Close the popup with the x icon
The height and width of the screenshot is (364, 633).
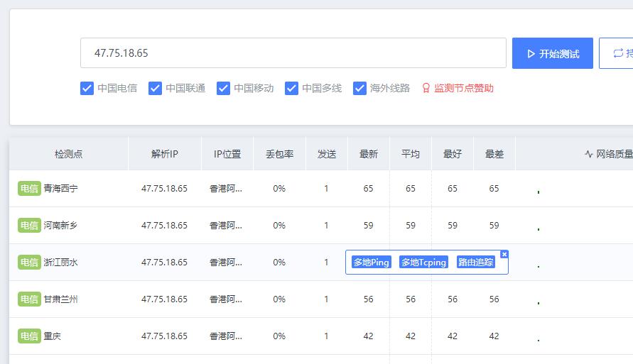[x=504, y=254]
